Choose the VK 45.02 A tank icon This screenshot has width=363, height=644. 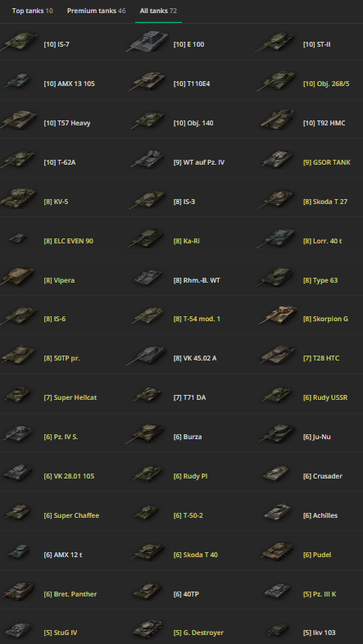point(147,355)
